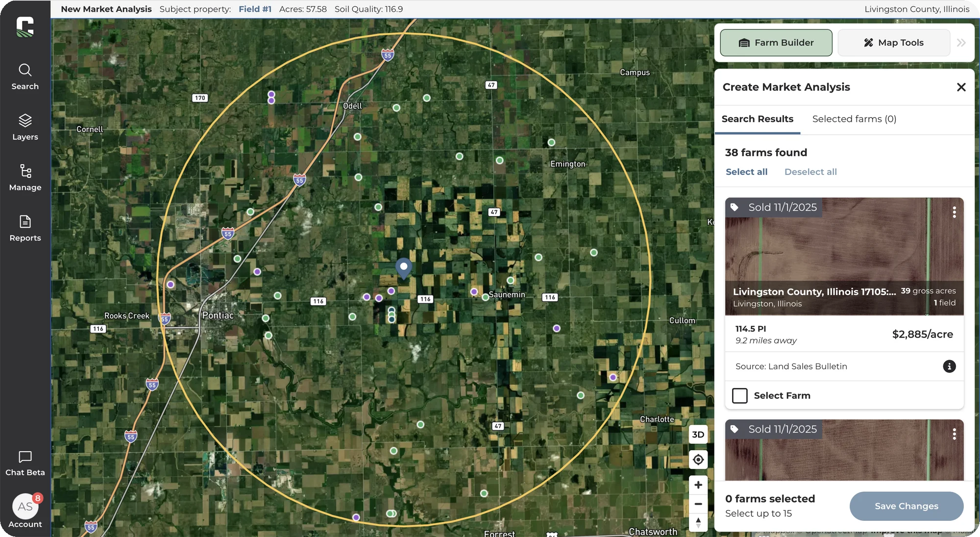Open options menu on first Sold 11/1/2025 card
Viewport: 980px width, 537px height.
(954, 212)
